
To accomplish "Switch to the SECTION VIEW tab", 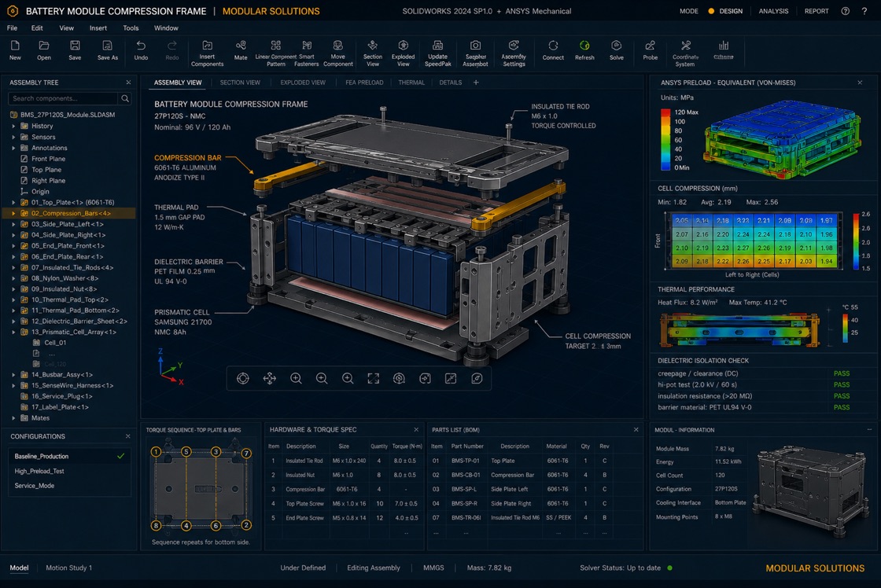I will 240,83.
